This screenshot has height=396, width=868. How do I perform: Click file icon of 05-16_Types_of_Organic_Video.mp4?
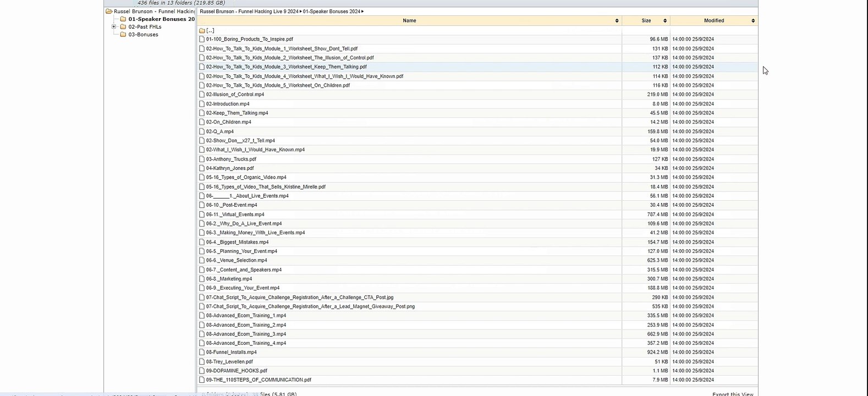tap(202, 177)
